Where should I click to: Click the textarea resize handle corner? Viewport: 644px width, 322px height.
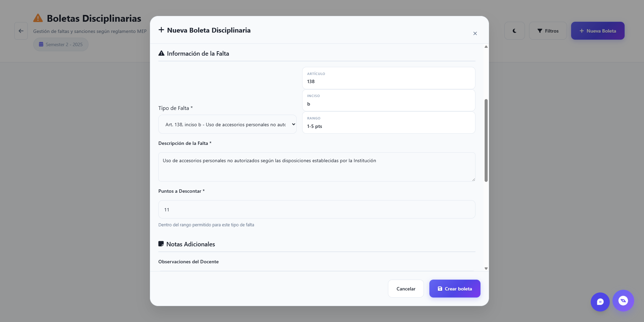(x=473, y=179)
